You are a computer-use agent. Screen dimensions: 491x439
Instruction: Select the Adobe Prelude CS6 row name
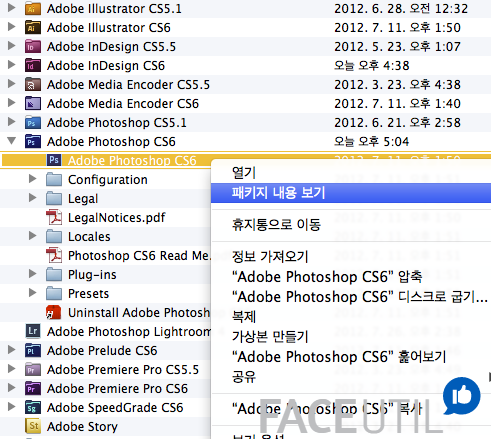coord(102,351)
